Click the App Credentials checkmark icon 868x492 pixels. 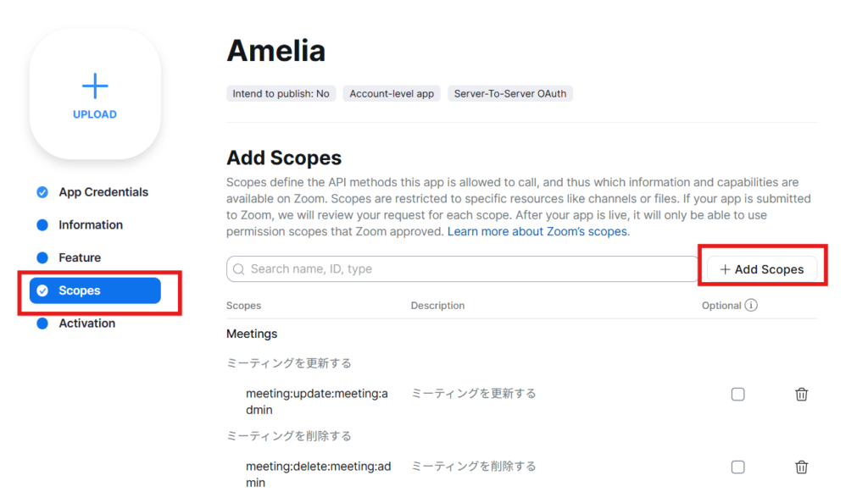[x=42, y=192]
